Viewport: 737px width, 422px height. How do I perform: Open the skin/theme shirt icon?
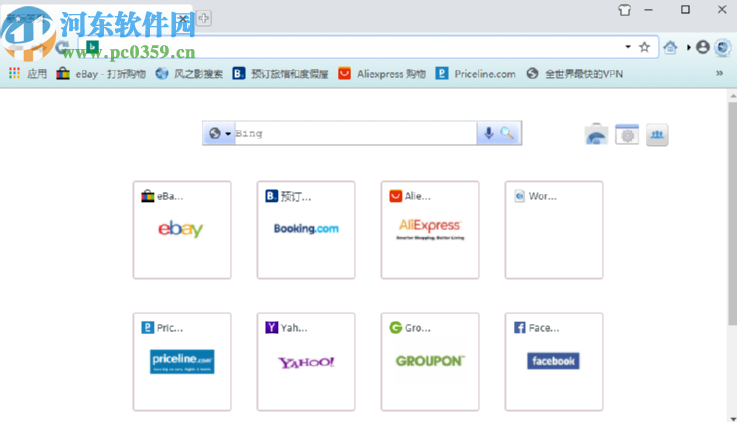(625, 10)
